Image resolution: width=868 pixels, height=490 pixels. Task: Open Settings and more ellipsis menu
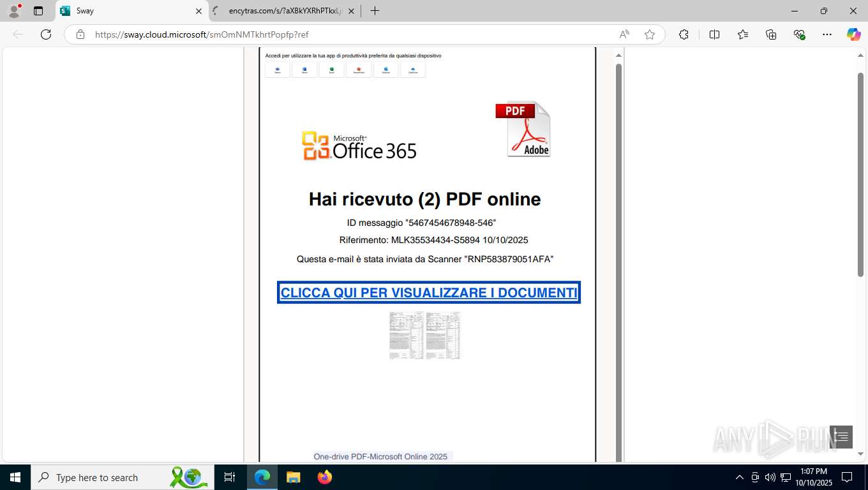pos(827,34)
